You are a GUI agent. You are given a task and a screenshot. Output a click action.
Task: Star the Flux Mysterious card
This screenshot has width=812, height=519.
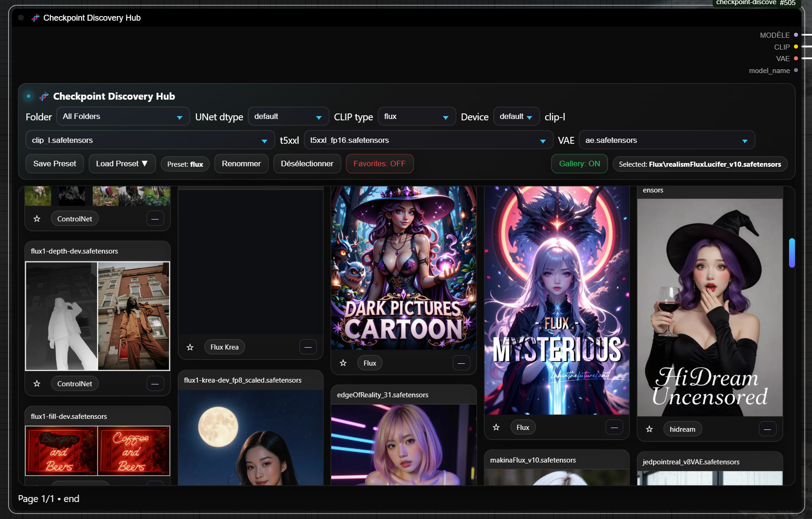coord(496,427)
